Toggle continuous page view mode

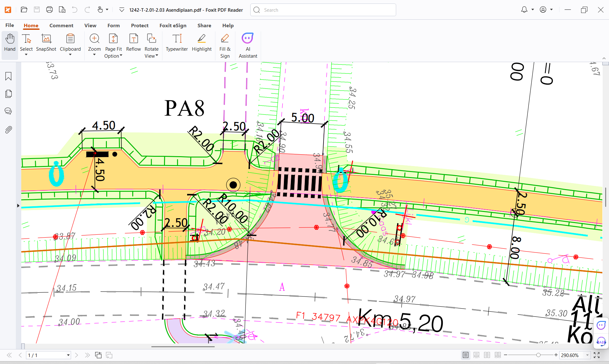(x=476, y=355)
